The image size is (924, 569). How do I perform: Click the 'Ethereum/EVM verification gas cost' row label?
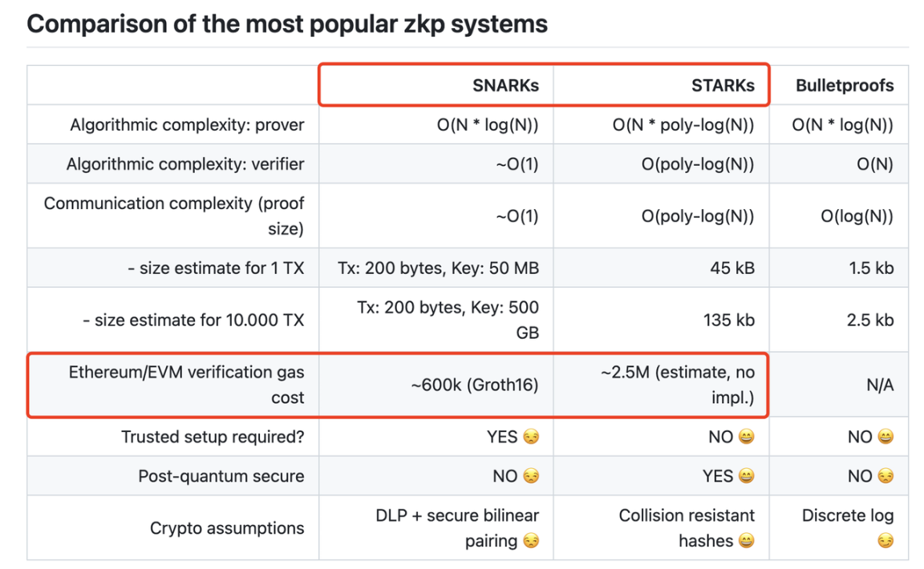tap(186, 385)
